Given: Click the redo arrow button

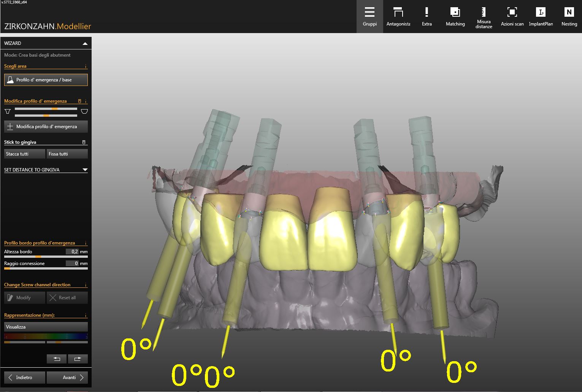Looking at the screenshot, I should pyautogui.click(x=78, y=359).
